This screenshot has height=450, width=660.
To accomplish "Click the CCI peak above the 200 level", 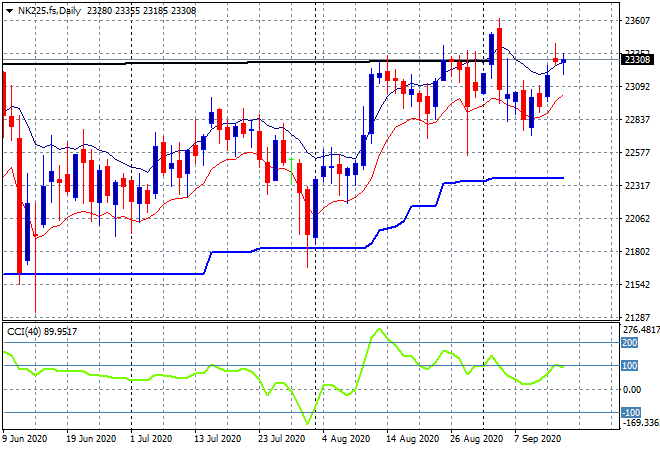I will pos(379,329).
